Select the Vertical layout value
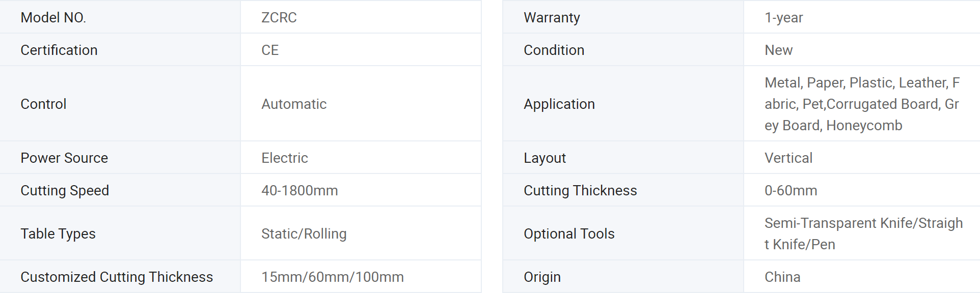 (788, 158)
